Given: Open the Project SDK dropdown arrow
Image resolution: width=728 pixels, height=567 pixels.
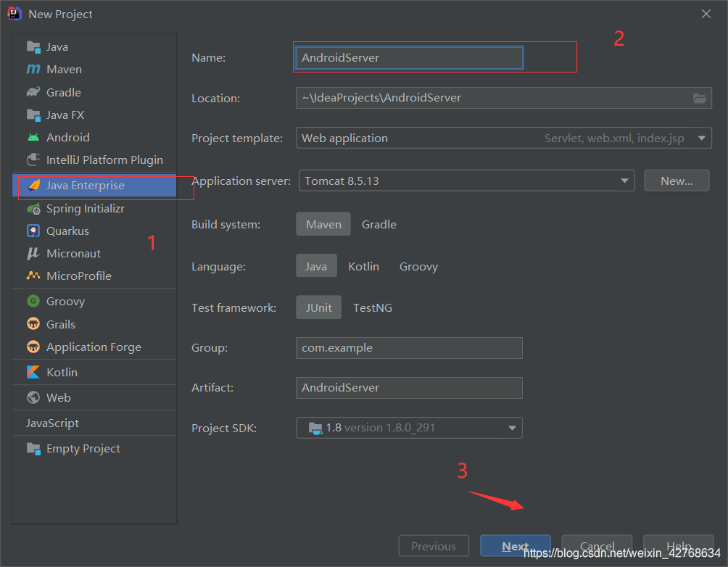Looking at the screenshot, I should pos(512,429).
